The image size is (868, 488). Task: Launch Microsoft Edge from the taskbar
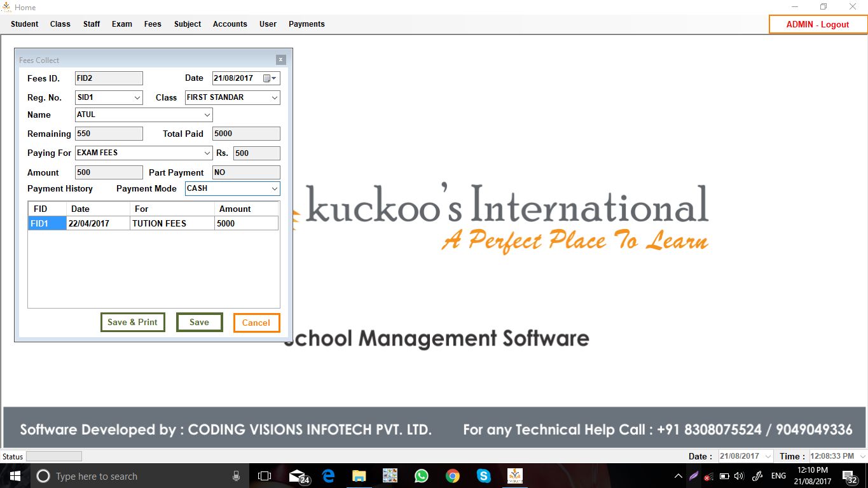(x=328, y=476)
